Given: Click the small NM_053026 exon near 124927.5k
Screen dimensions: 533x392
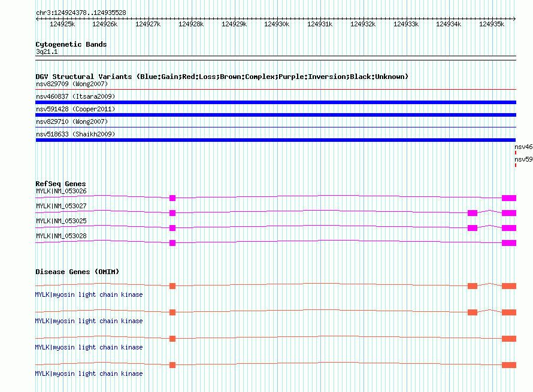Looking at the screenshot, I should point(172,198).
